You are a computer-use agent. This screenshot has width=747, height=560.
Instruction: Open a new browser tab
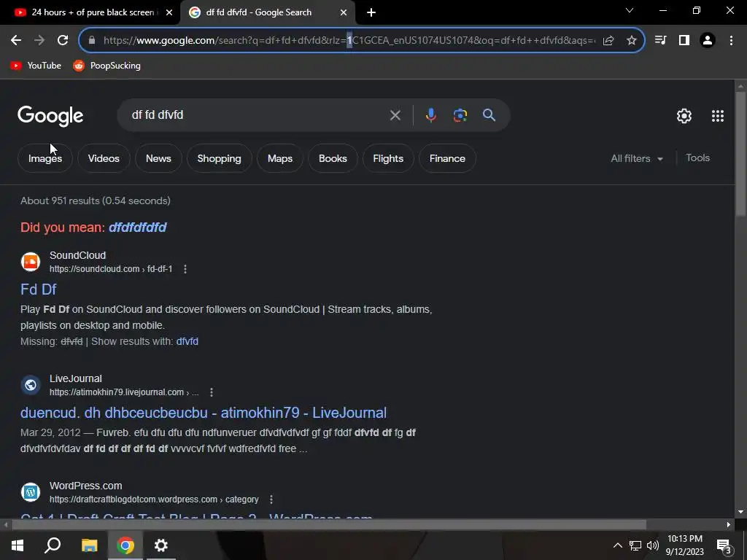pos(371,13)
